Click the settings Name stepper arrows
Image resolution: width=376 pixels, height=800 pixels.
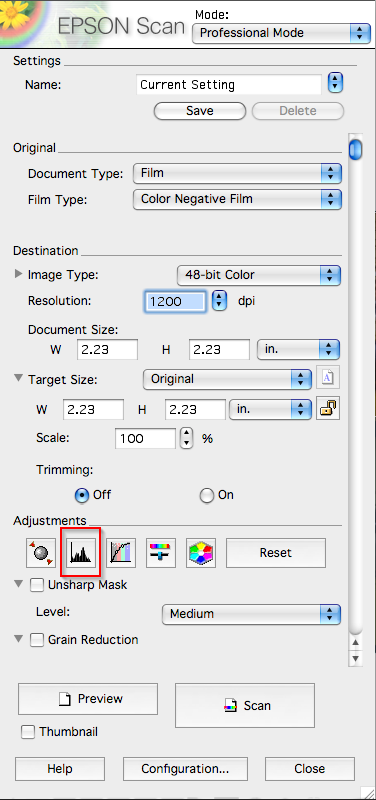[x=335, y=83]
